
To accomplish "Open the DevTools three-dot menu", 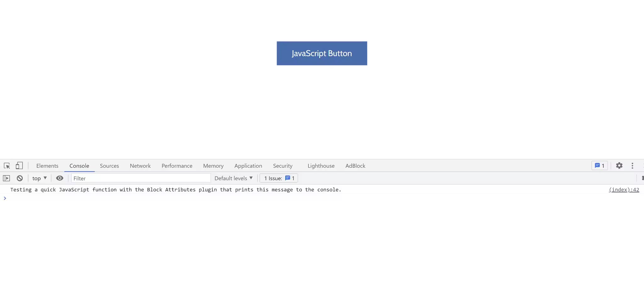I will (x=632, y=166).
